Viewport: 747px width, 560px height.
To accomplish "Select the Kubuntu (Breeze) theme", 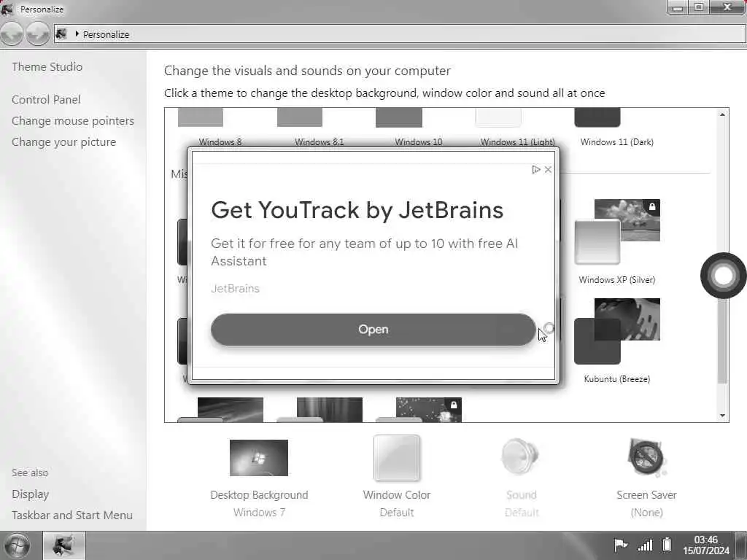I will pos(617,341).
